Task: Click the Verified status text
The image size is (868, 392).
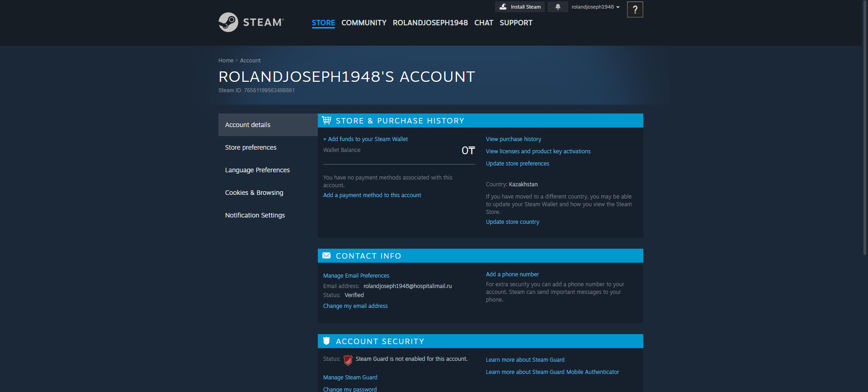Action: pyautogui.click(x=354, y=295)
